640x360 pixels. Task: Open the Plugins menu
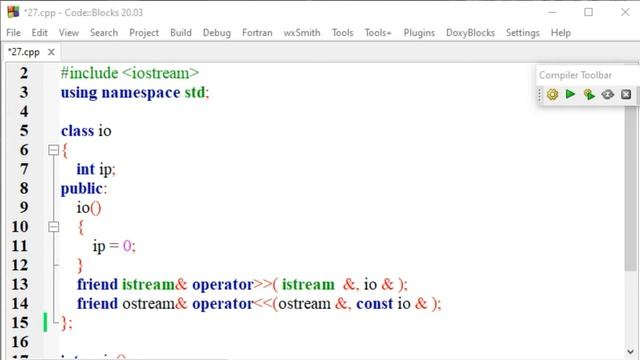coord(419,33)
